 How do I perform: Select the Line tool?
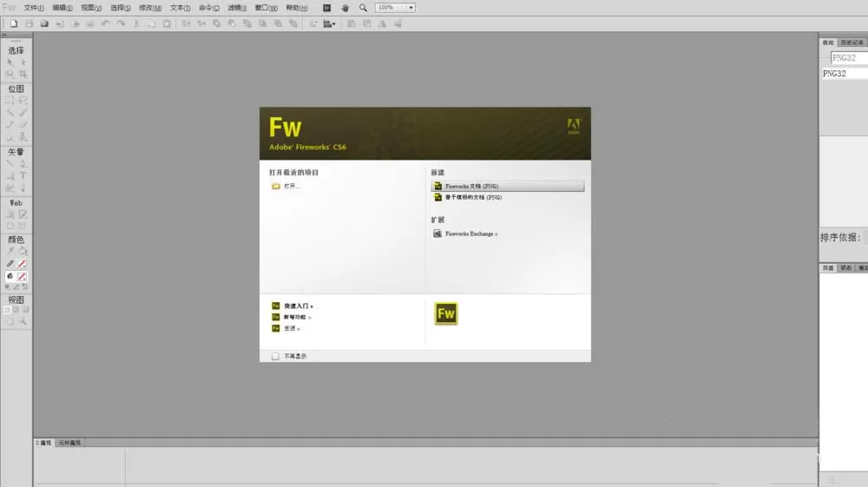pyautogui.click(x=10, y=164)
